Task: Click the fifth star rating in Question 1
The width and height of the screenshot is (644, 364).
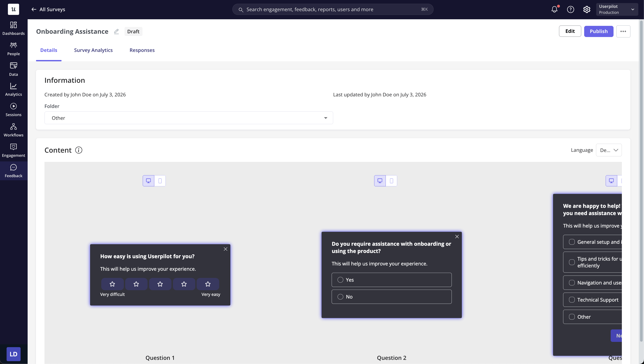Action: [x=208, y=284]
